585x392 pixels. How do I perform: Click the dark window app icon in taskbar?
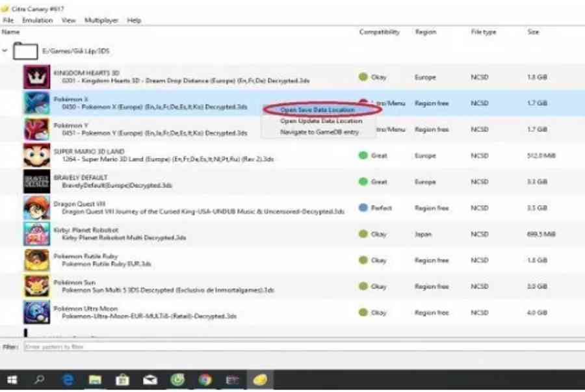coord(233,380)
